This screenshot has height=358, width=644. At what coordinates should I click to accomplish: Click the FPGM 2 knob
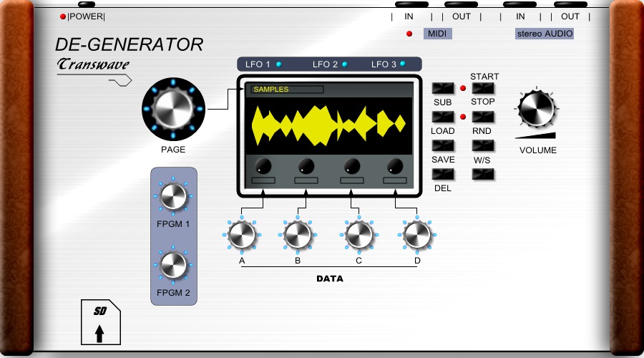[173, 266]
